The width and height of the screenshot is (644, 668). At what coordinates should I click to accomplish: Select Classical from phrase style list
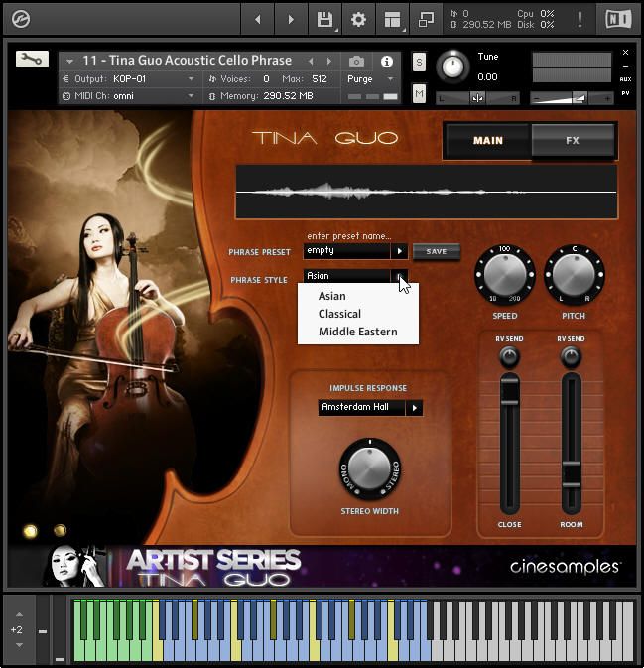coord(339,314)
